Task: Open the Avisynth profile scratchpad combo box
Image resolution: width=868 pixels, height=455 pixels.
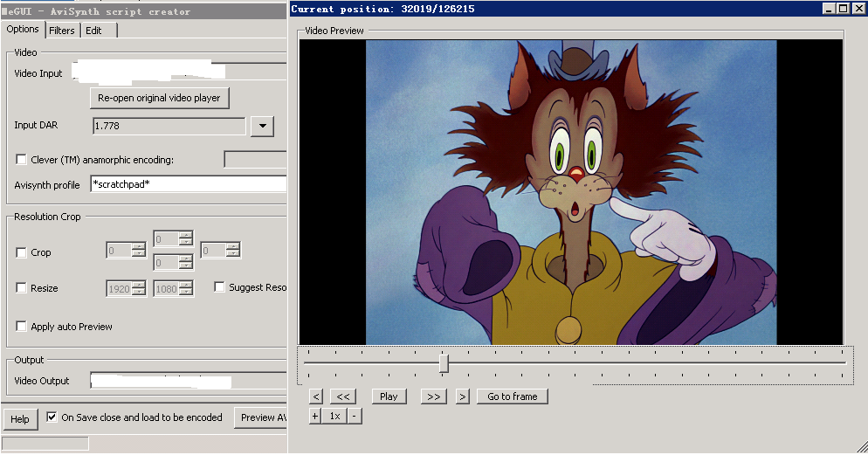Action: 189,184
